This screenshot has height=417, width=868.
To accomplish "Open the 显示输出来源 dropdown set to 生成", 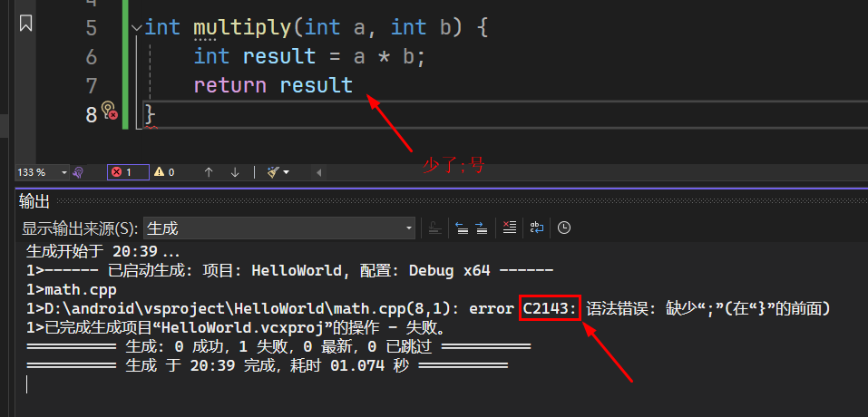I will pyautogui.click(x=409, y=228).
